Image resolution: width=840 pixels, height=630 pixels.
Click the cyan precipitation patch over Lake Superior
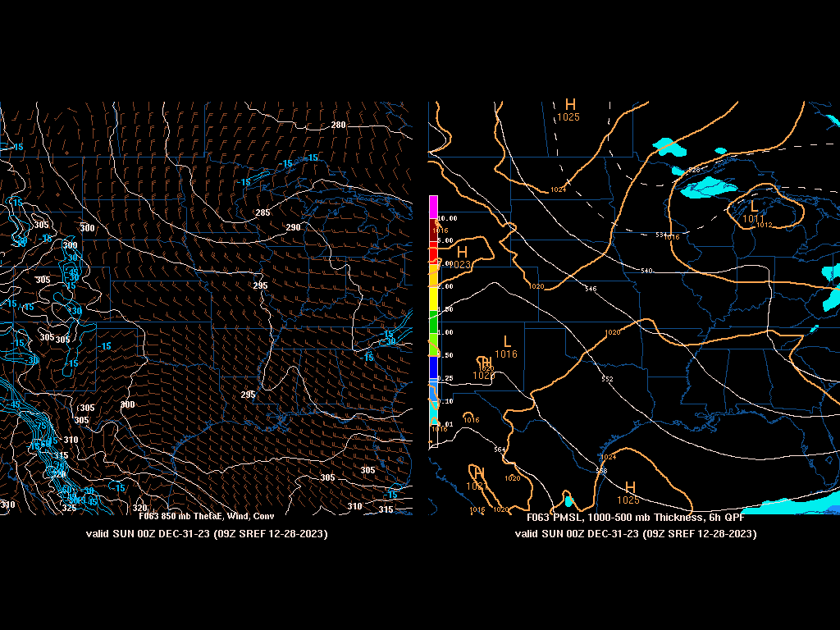pyautogui.click(x=710, y=188)
